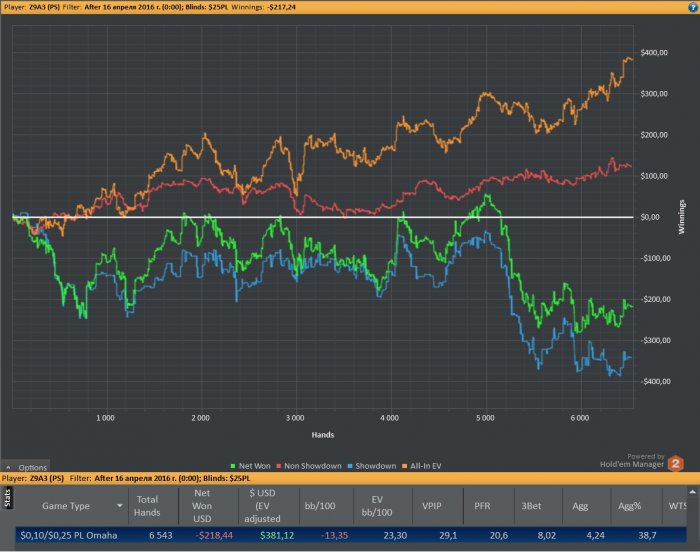Sort by VPIP column header
Screen dimensions: 700x552
432,506
